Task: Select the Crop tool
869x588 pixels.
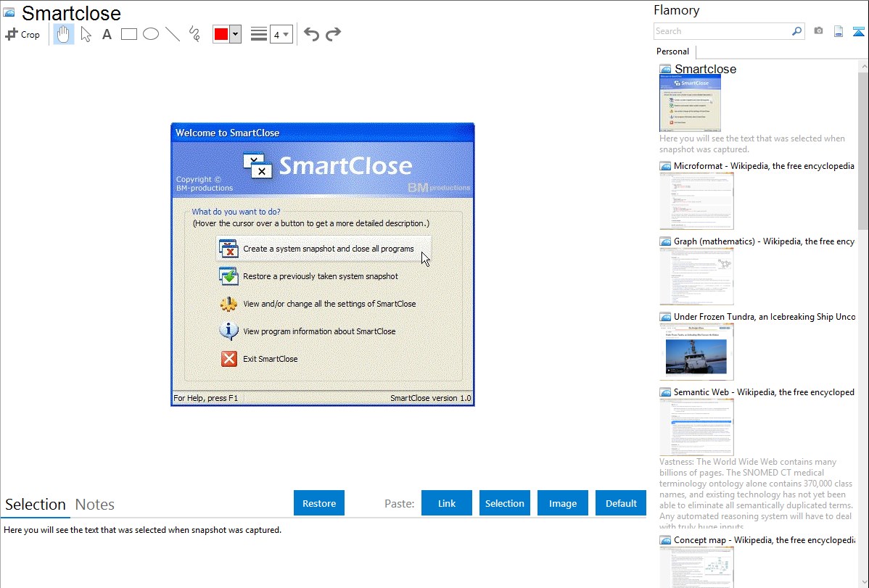Action: [22, 34]
